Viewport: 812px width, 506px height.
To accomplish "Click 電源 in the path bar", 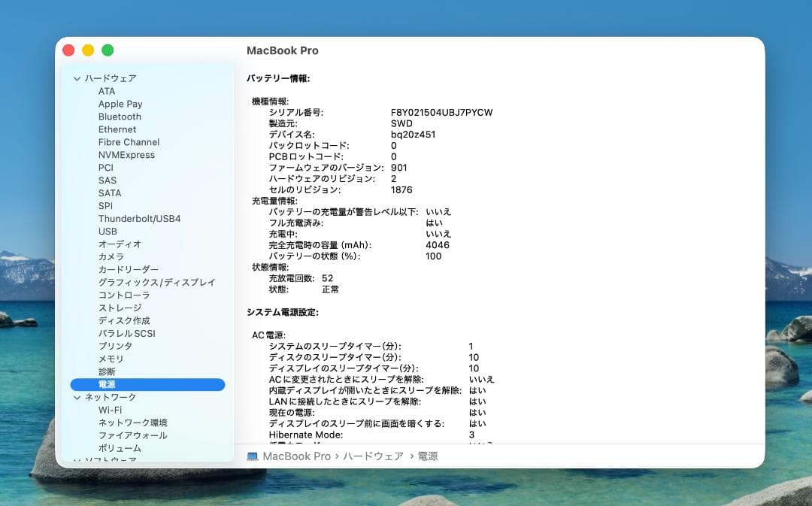I will pos(427,456).
